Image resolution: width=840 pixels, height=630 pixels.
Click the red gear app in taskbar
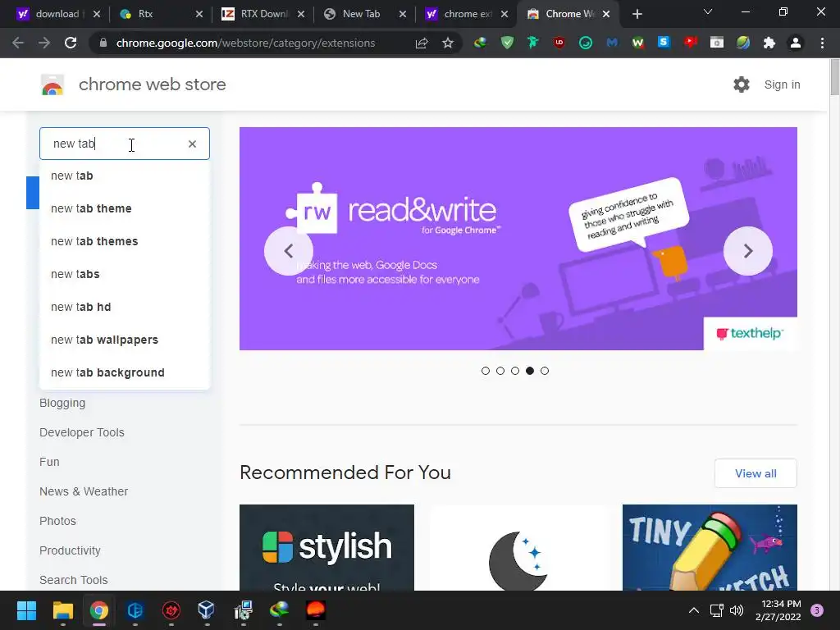tap(171, 610)
